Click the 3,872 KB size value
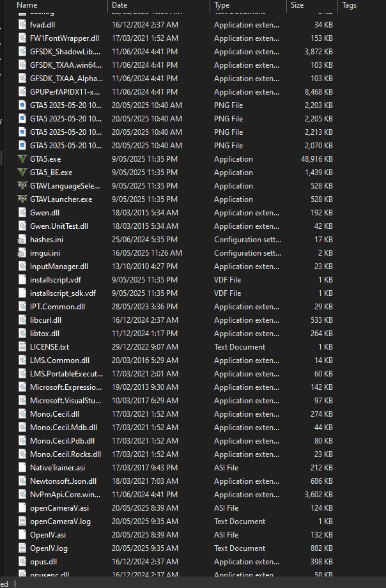The height and width of the screenshot is (588, 386). tap(319, 52)
